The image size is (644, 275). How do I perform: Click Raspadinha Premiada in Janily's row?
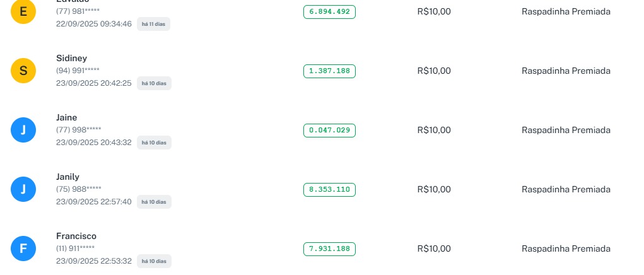(x=566, y=189)
